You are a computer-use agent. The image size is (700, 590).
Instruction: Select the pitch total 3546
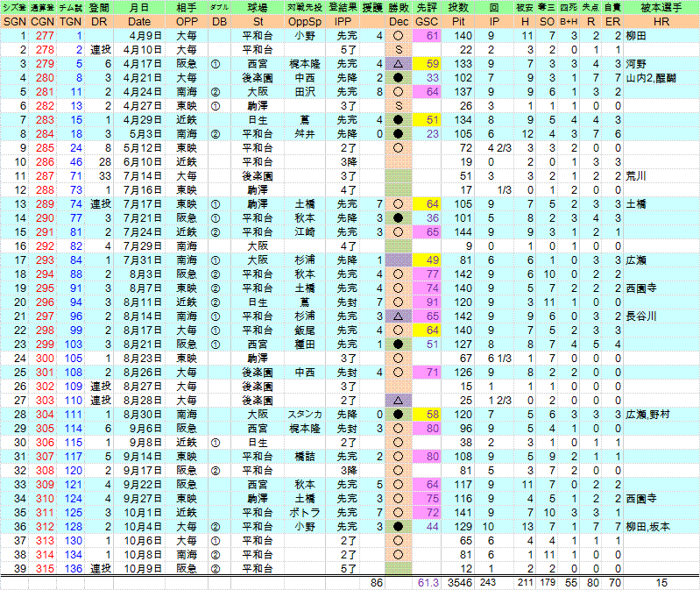coord(460,583)
